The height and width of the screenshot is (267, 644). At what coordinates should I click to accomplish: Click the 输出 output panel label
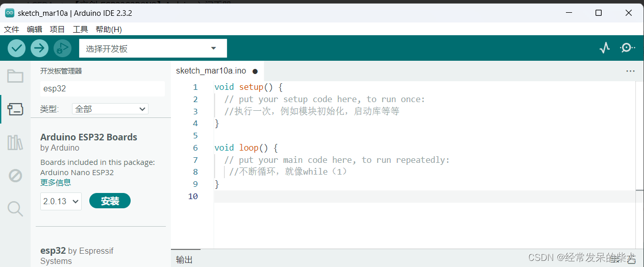(x=184, y=259)
